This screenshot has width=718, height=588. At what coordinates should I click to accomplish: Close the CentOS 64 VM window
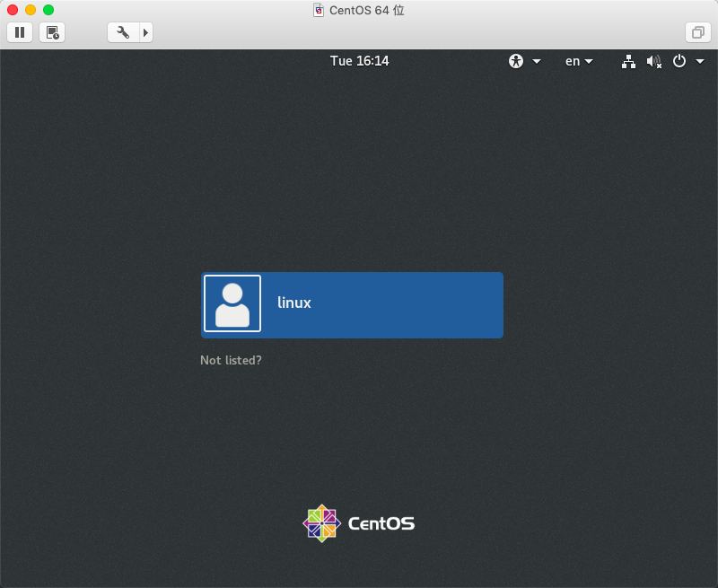pyautogui.click(x=13, y=10)
